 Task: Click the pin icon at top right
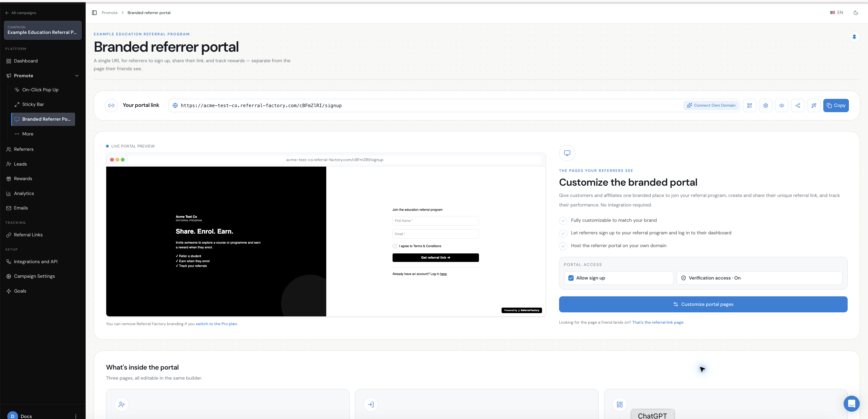tap(854, 37)
